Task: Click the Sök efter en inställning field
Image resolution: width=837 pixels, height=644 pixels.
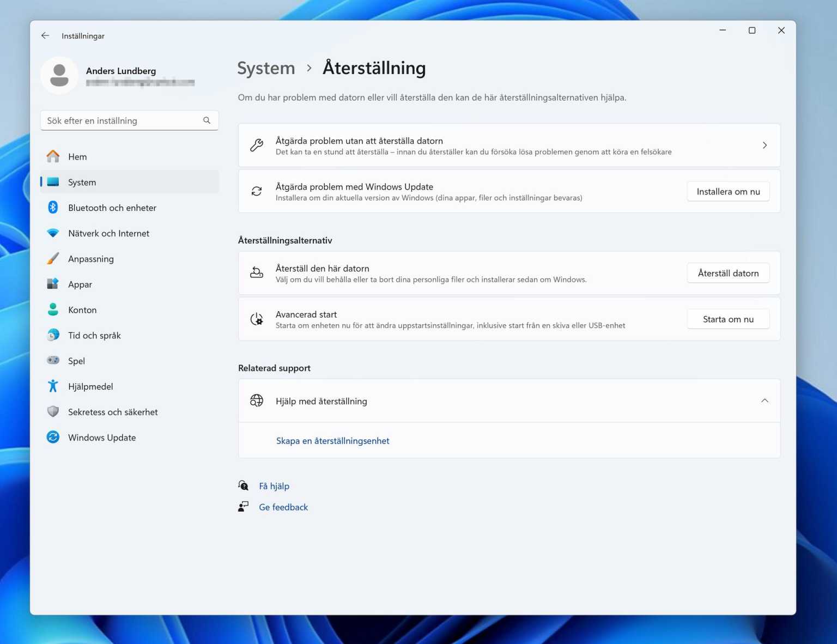Action: (x=129, y=120)
